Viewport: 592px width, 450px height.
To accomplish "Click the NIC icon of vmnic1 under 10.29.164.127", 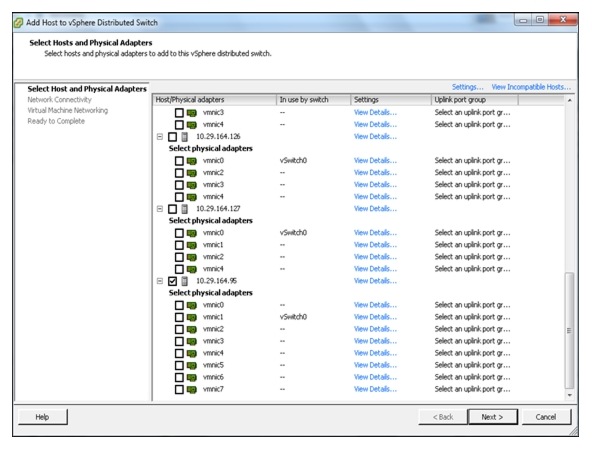I will (x=192, y=245).
